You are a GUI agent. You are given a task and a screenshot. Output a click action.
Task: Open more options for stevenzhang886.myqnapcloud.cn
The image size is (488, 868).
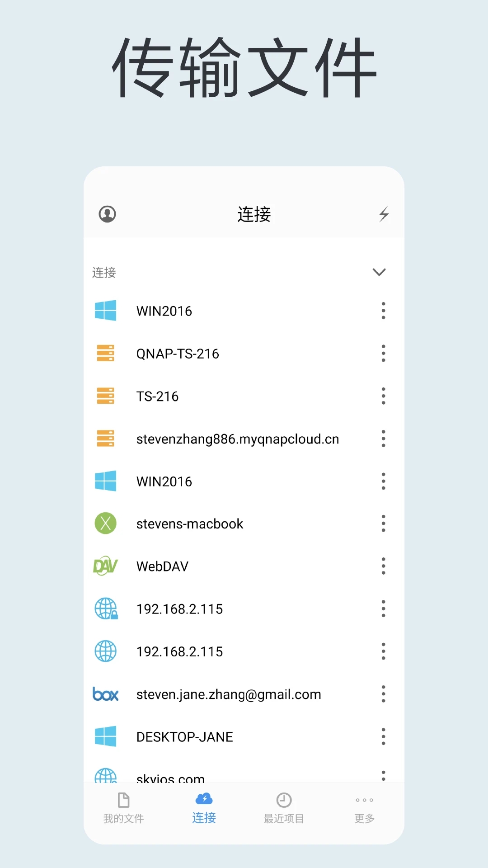point(383,439)
